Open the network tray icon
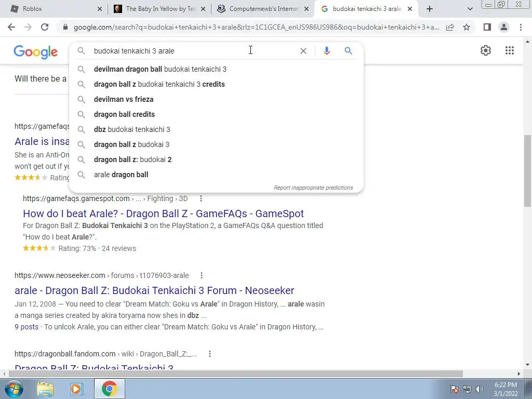532x399 pixels. tap(467, 389)
